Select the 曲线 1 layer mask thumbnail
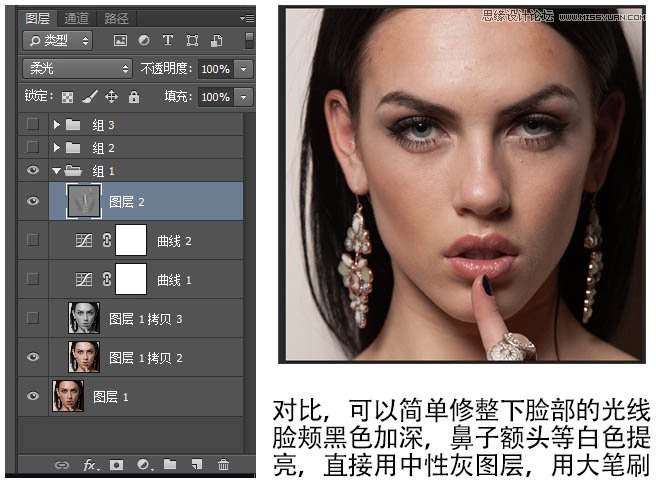Image resolution: width=656 pixels, height=489 pixels. 131,279
